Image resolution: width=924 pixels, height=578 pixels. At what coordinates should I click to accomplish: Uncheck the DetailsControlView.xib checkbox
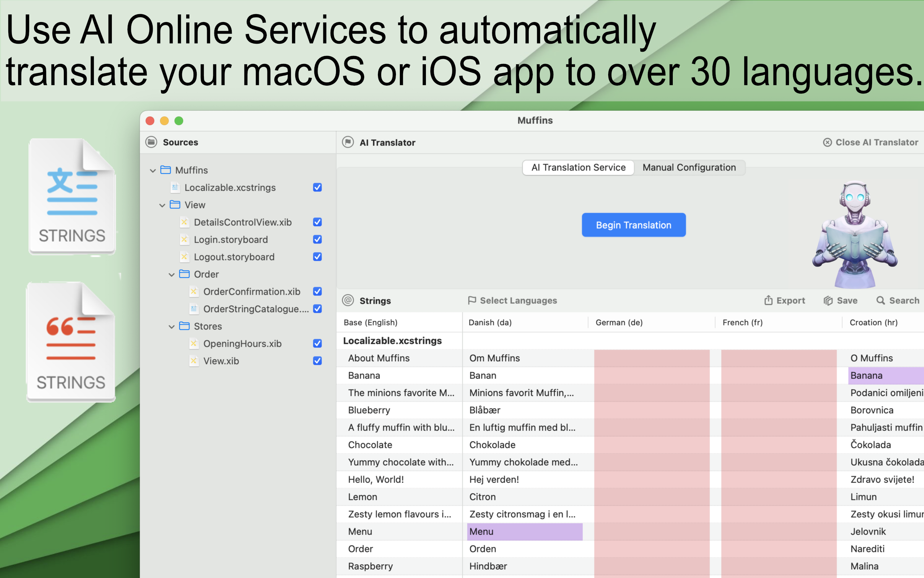coord(317,222)
